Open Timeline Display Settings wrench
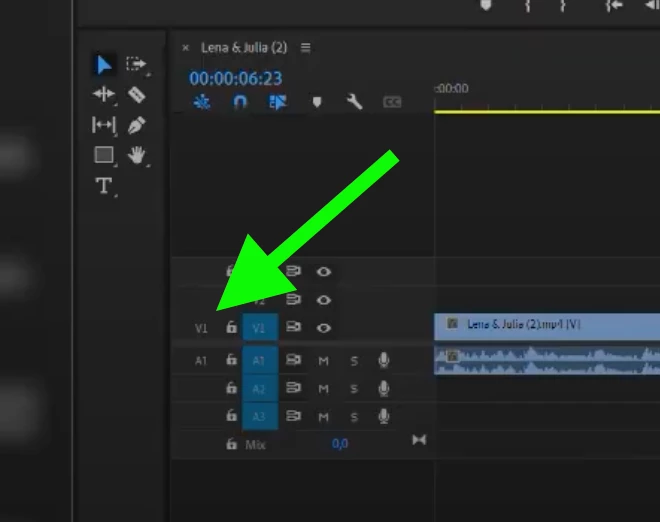This screenshot has width=660, height=522. coord(354,102)
